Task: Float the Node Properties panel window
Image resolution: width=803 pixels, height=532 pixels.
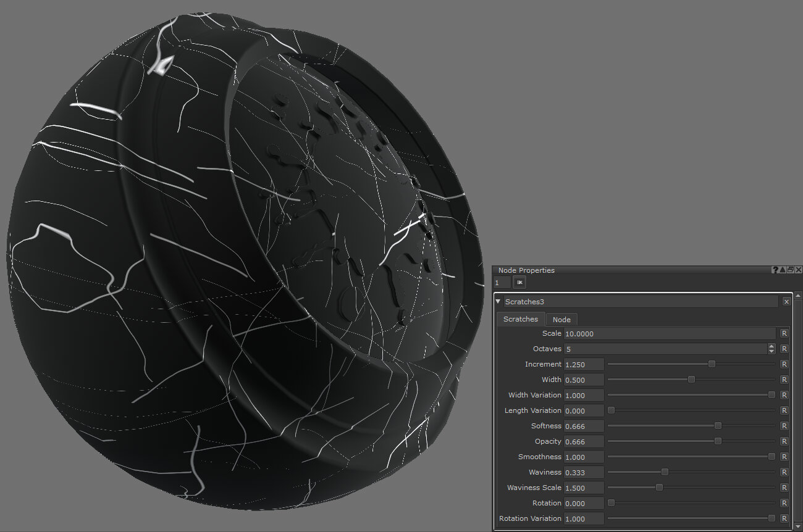Action: coord(791,270)
